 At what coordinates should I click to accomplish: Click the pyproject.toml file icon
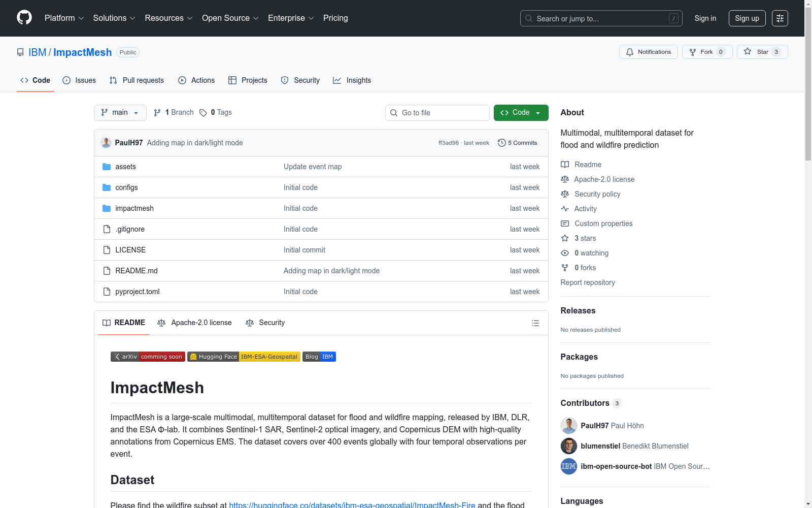107,292
